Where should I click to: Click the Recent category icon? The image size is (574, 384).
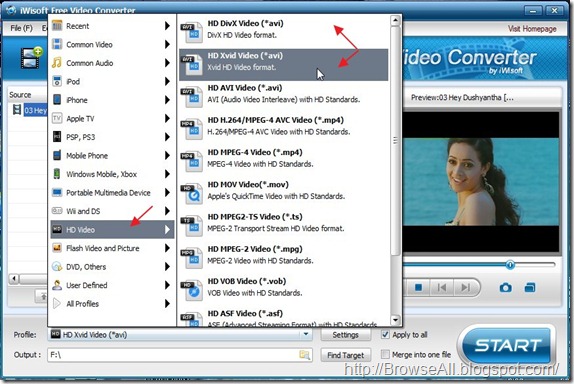coord(57,26)
